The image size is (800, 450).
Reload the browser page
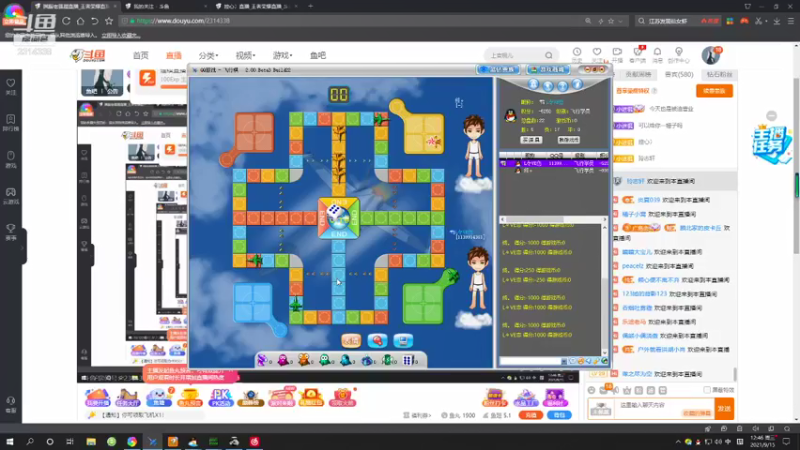pyautogui.click(x=66, y=21)
